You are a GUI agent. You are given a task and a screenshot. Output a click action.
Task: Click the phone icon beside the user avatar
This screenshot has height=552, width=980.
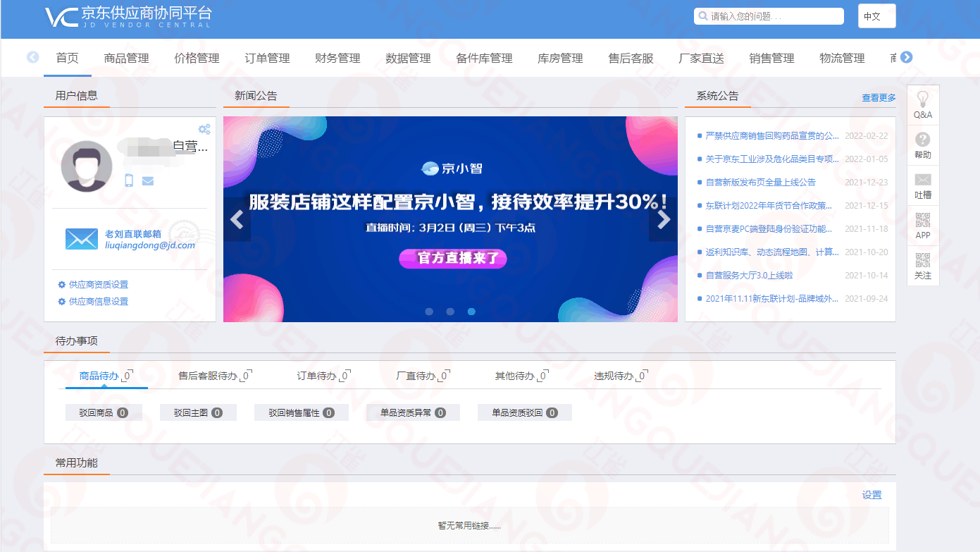[x=129, y=181]
